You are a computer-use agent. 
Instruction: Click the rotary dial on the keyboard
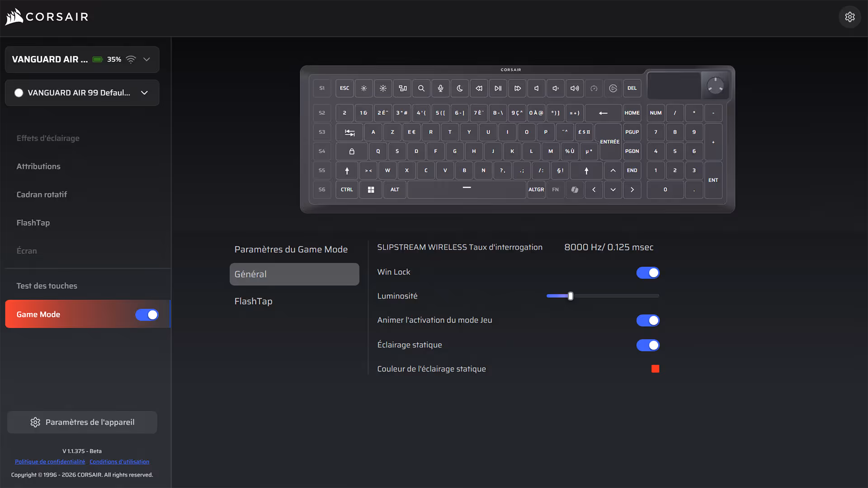coord(715,85)
